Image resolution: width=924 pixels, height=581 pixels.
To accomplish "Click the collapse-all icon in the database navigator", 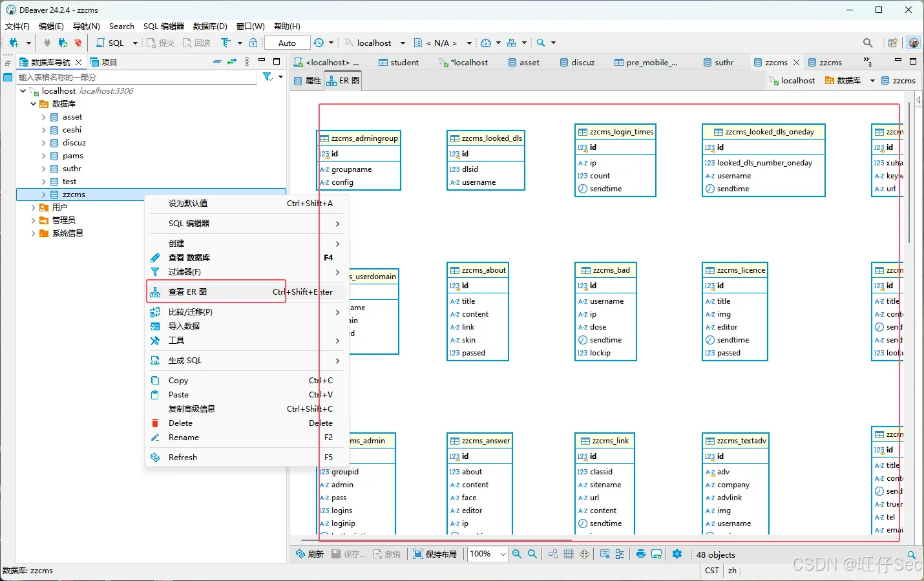I will (x=217, y=62).
